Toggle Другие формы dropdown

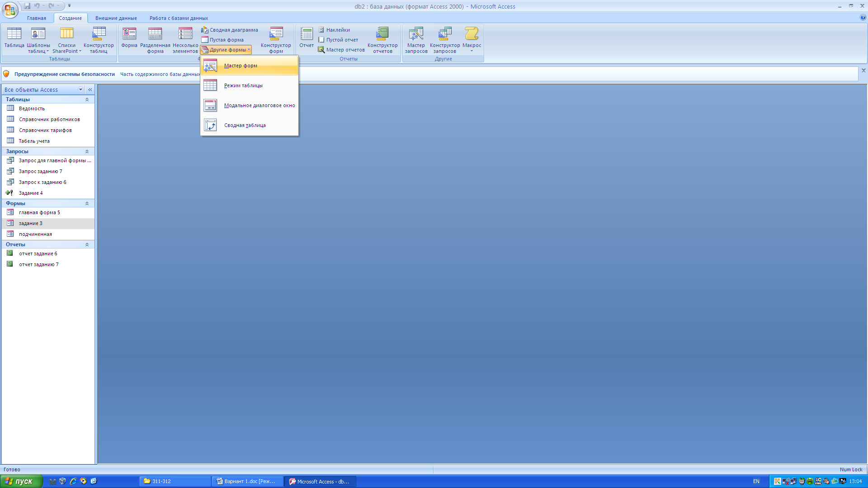click(226, 50)
